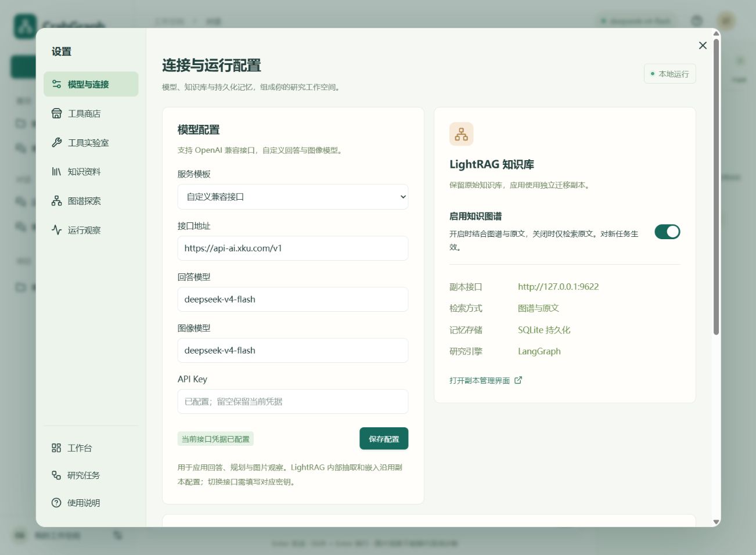This screenshot has width=756, height=555.
Task: Click the scrollbar up arrow
Action: pos(717,33)
